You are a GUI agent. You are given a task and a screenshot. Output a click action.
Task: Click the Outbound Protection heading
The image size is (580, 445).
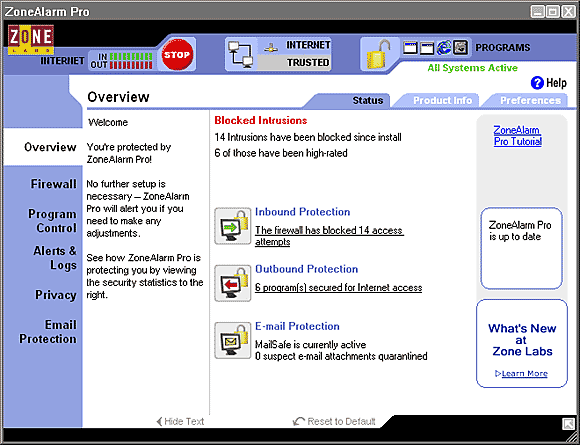point(307,269)
